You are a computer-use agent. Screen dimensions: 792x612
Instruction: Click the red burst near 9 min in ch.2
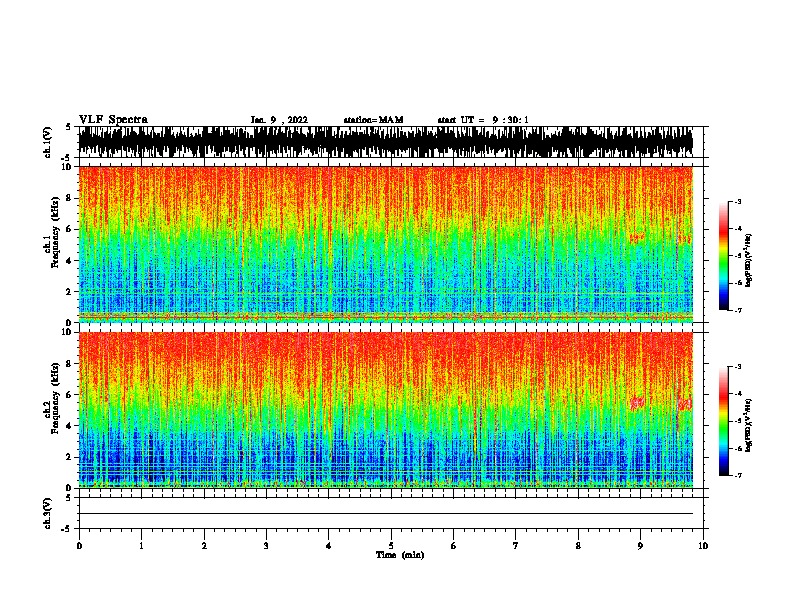tap(637, 403)
